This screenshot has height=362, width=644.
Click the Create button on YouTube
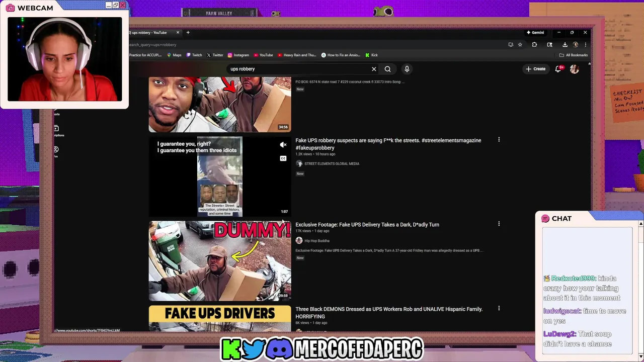click(x=535, y=69)
